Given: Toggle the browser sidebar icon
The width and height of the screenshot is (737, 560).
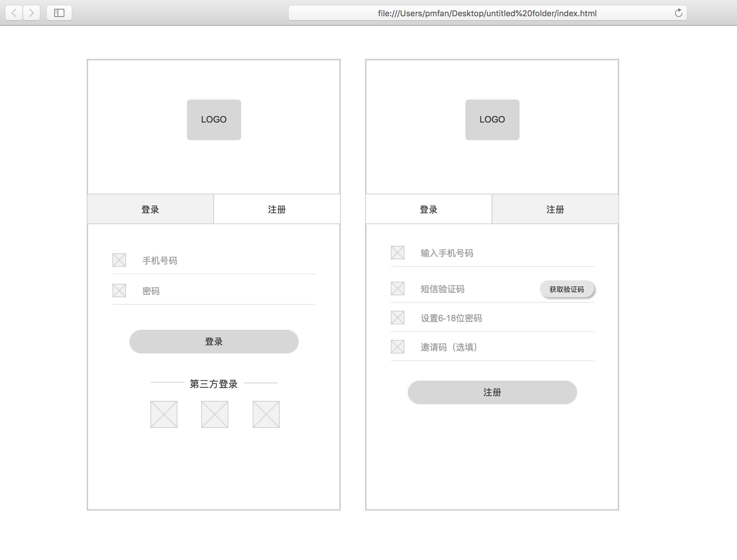Looking at the screenshot, I should (x=59, y=13).
